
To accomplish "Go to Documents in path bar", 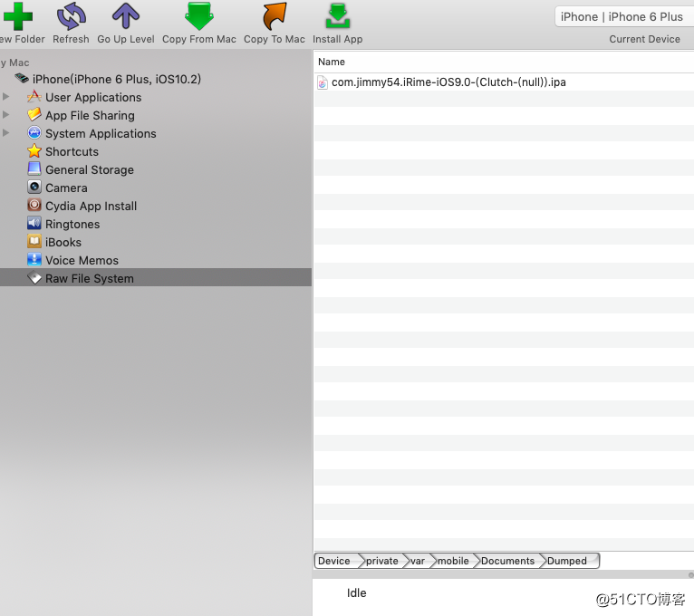I will pyautogui.click(x=507, y=561).
